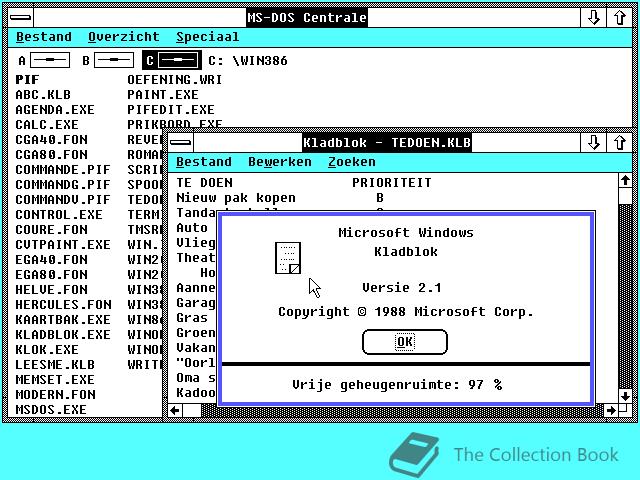
Task: Minimize the MS-DOS Centrale window
Action: 593,18
